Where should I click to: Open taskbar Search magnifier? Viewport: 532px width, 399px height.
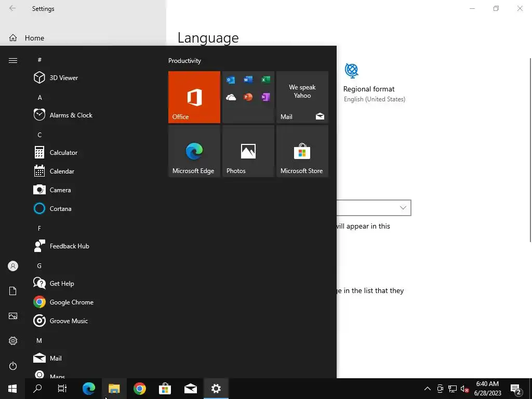(37, 389)
